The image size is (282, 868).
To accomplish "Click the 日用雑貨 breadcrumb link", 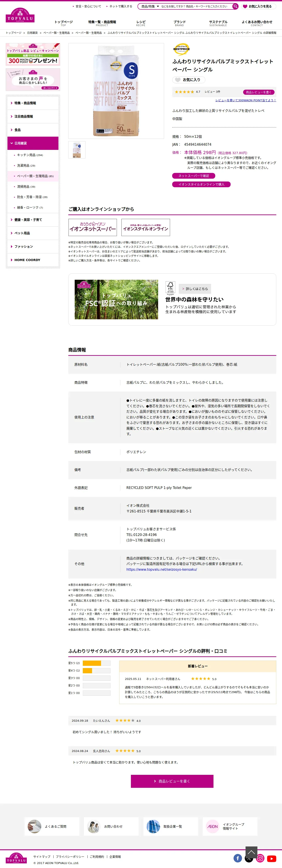I will (x=32, y=33).
